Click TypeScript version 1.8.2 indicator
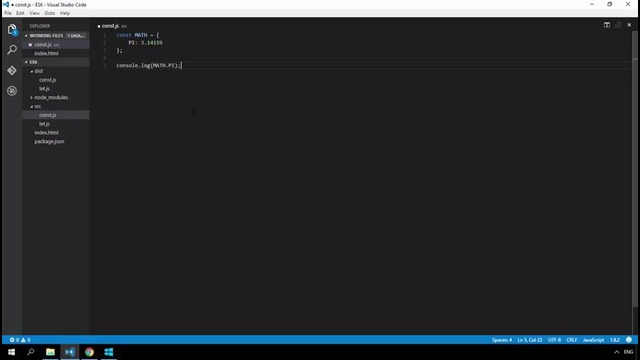640x360 pixels. point(615,340)
